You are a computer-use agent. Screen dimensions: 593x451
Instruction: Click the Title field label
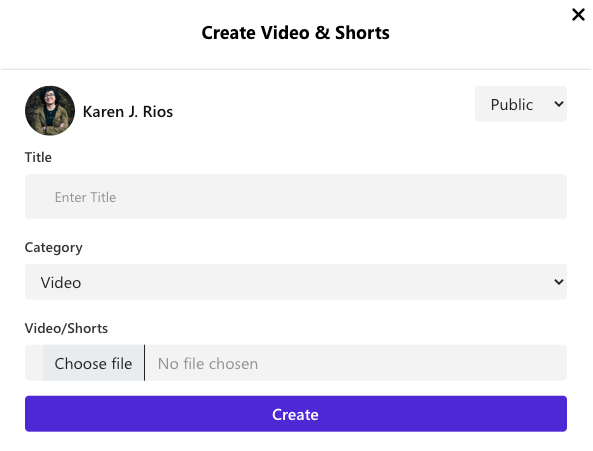pos(38,157)
